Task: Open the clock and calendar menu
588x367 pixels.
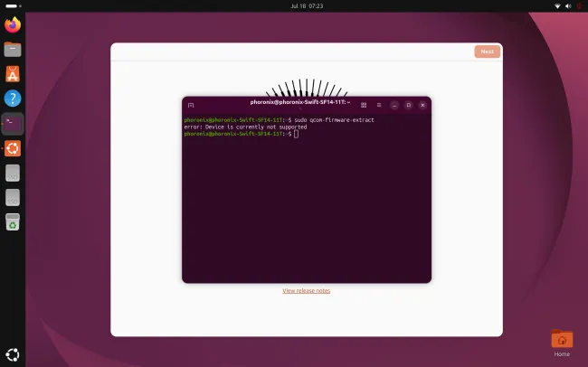Action: pyautogui.click(x=307, y=6)
